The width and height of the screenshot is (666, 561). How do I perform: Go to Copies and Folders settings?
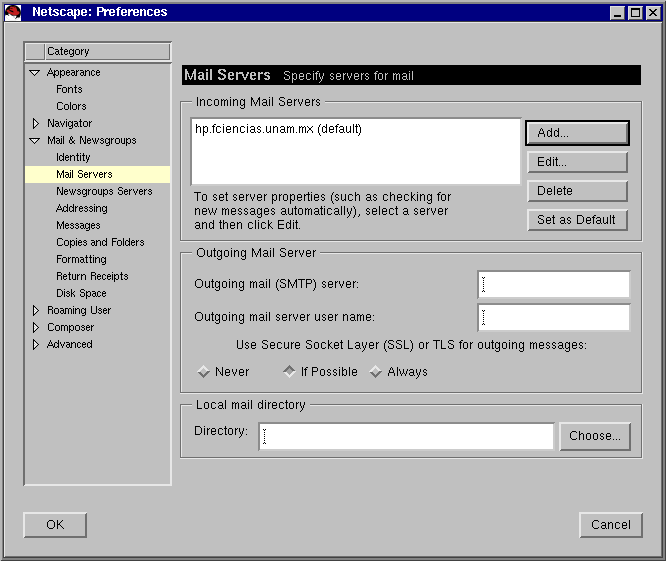point(100,242)
